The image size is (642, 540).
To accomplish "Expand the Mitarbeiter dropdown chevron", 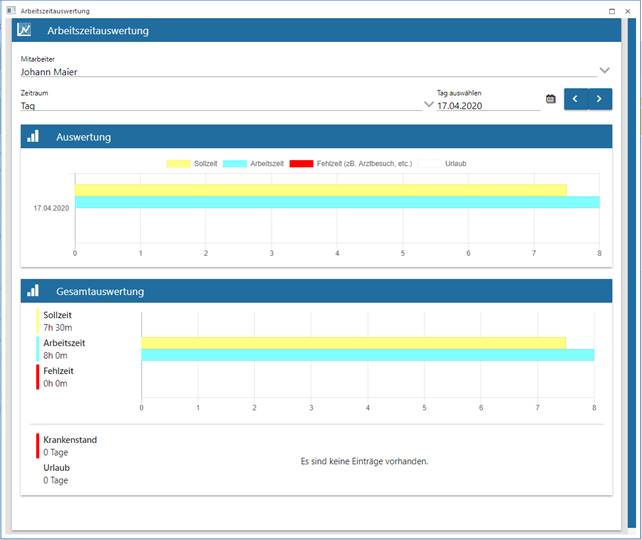I will [604, 70].
